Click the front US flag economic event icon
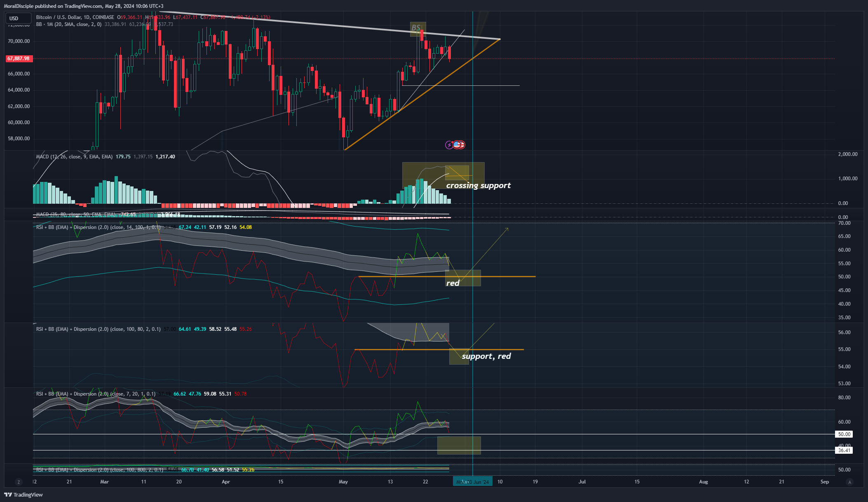This screenshot has height=502, width=868. 457,145
